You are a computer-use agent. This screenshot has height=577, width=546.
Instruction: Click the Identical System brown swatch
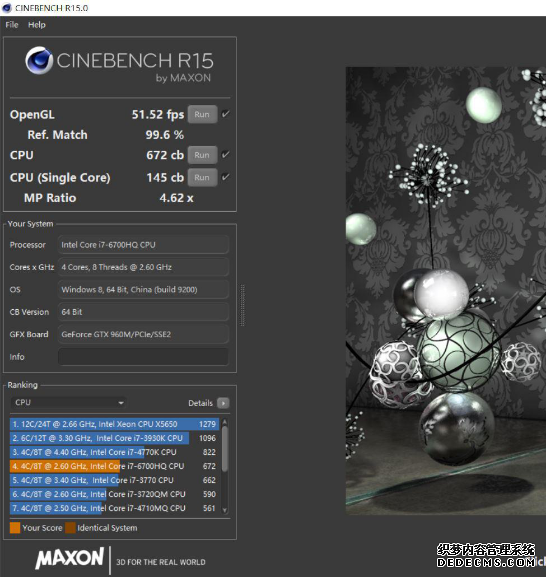pos(70,528)
